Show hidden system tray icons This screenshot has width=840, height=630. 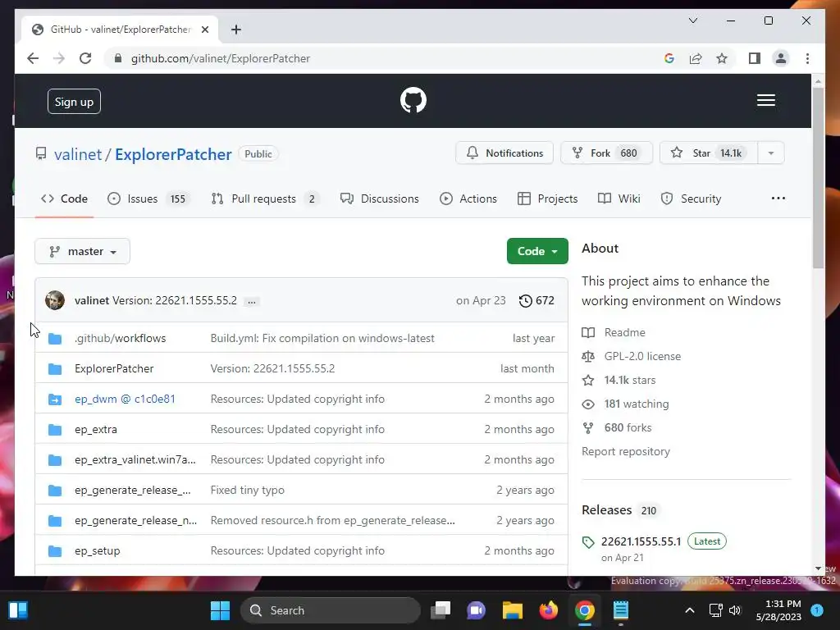coord(689,610)
